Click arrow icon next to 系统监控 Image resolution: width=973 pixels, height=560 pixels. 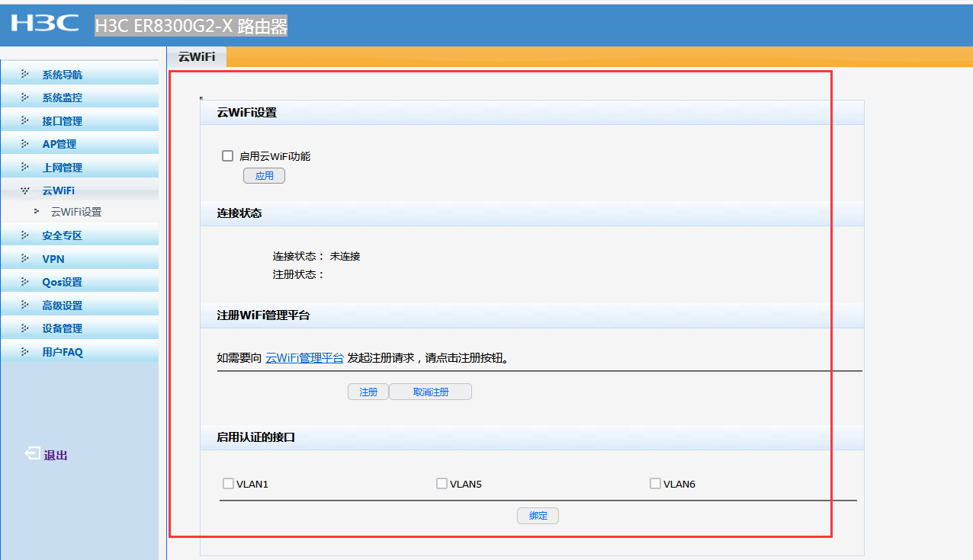(x=25, y=98)
